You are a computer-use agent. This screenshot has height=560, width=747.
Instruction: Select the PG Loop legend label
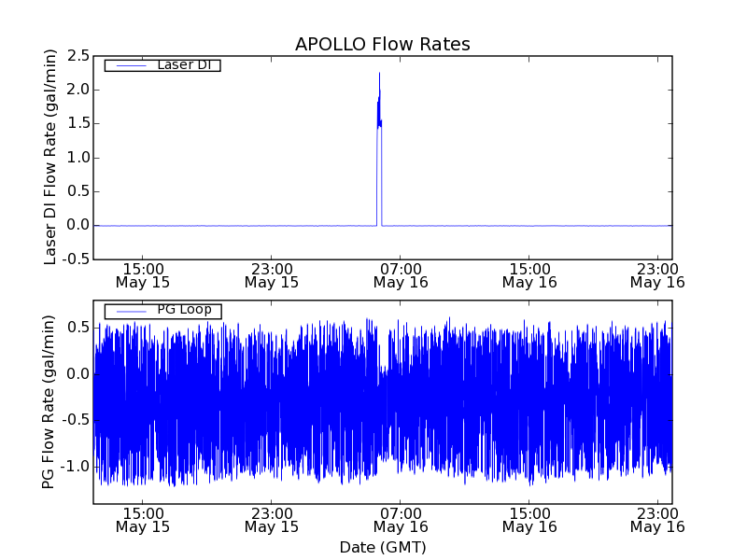point(184,310)
